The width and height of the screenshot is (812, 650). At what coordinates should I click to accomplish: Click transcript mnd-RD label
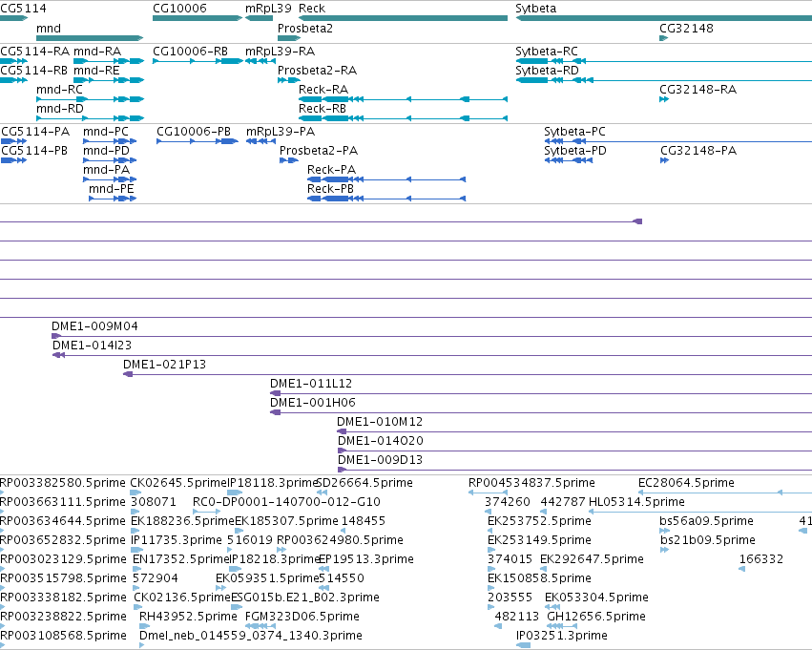coord(60,109)
